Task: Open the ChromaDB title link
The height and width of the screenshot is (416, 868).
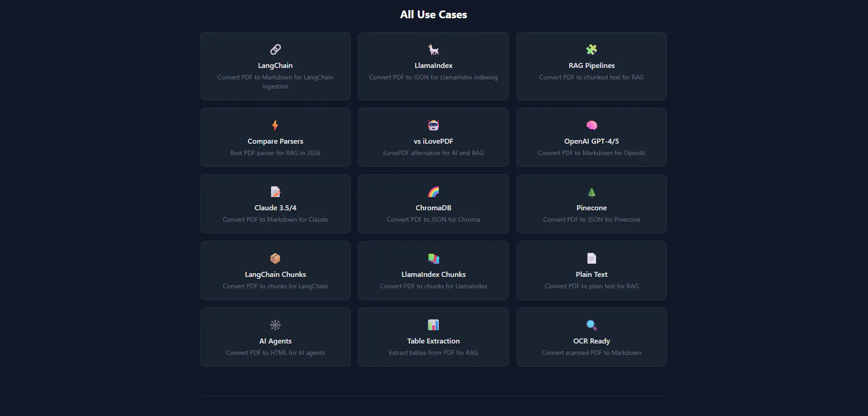Action: point(433,208)
